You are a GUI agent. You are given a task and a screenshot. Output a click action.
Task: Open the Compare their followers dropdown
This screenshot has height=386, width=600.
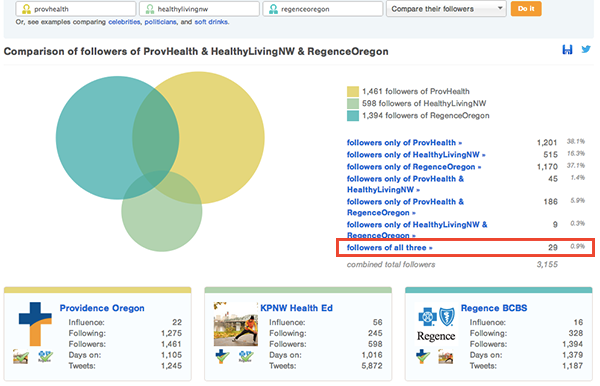tap(446, 9)
